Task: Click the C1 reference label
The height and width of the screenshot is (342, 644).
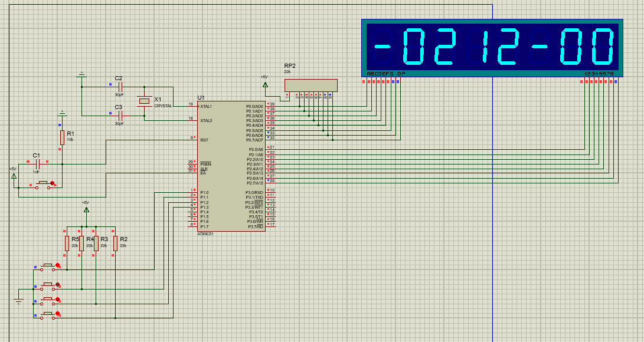Action: [x=36, y=156]
